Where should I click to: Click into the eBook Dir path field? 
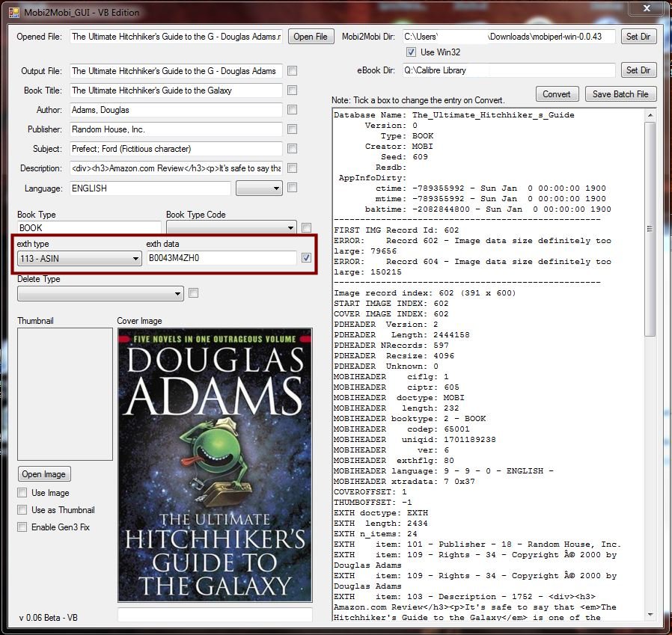(x=509, y=70)
